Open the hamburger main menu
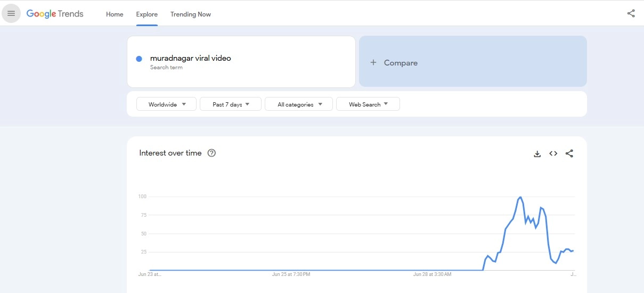This screenshot has width=644, height=293. tap(11, 13)
